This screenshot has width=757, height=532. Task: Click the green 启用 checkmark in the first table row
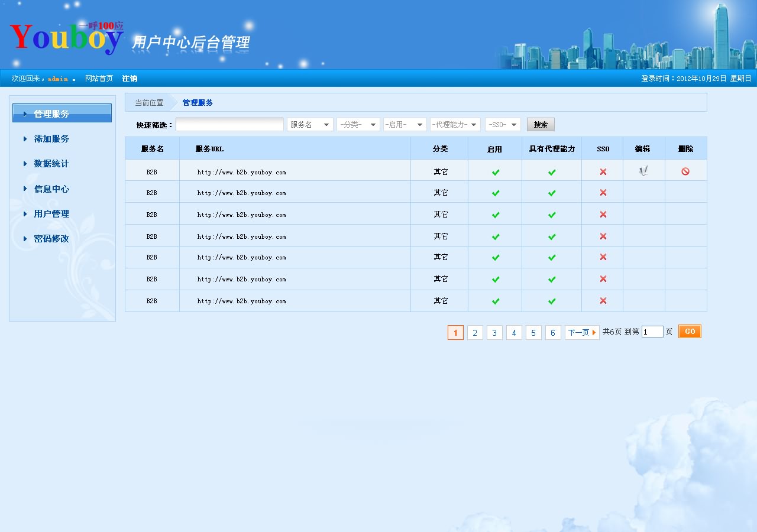496,172
